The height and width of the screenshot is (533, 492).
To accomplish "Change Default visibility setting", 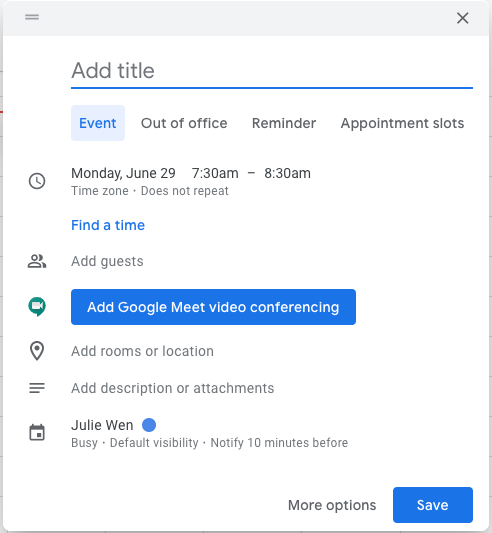I will point(154,443).
